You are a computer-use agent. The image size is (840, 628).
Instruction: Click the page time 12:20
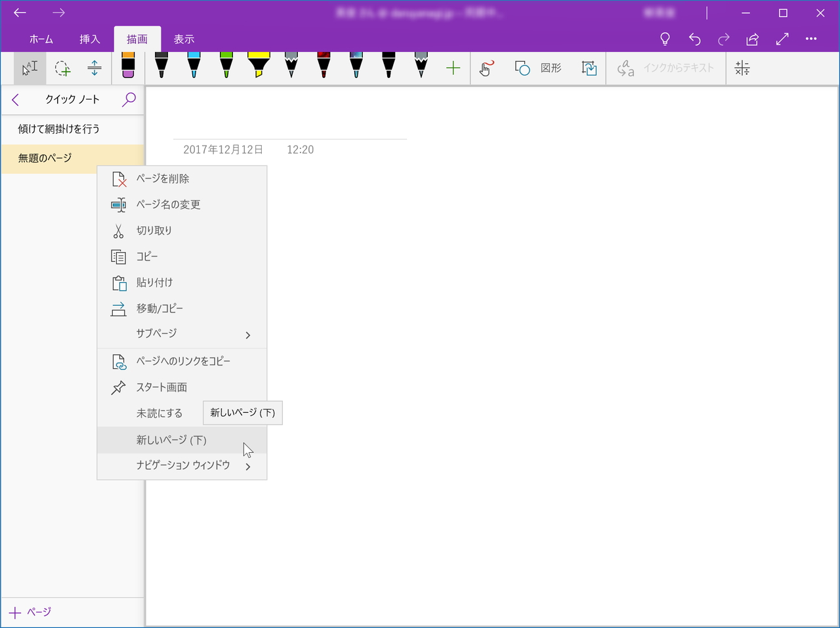301,150
